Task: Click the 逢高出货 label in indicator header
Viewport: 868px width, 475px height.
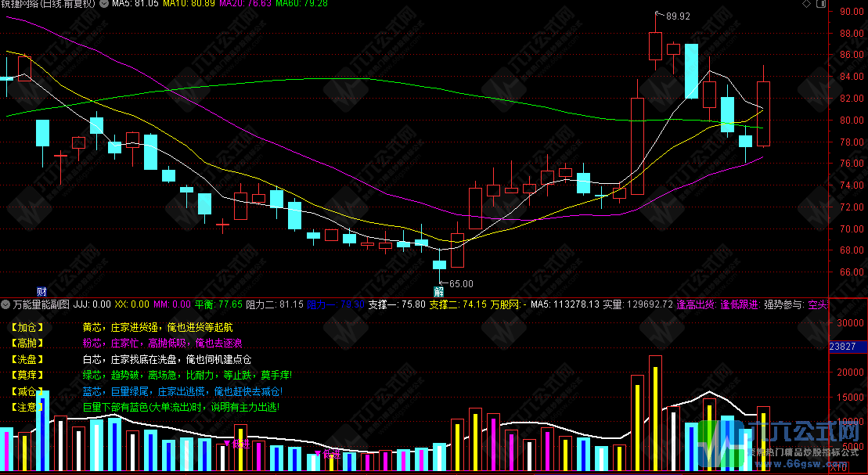Action: click(697, 304)
